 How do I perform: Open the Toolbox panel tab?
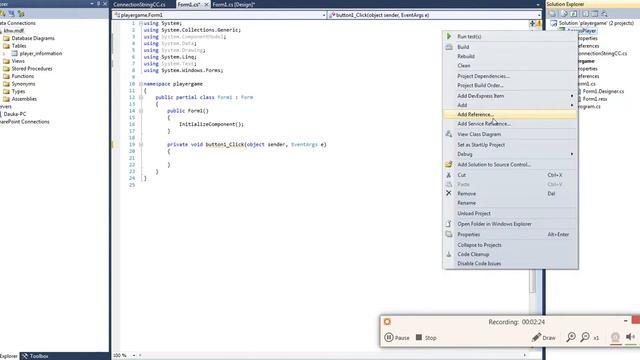pyautogui.click(x=35, y=356)
